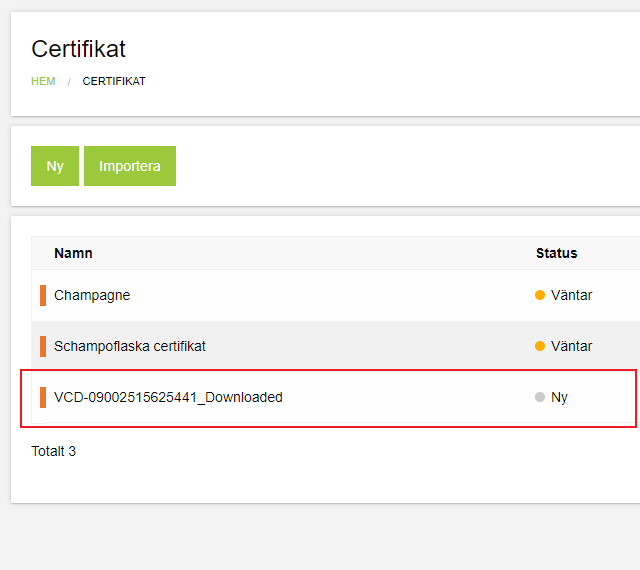This screenshot has width=640, height=570.
Task: Open the Champagne certificate name
Action: point(92,295)
